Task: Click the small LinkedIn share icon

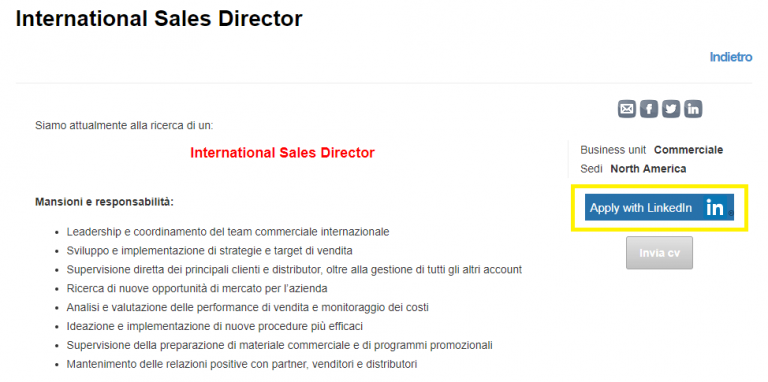Action: 693,109
